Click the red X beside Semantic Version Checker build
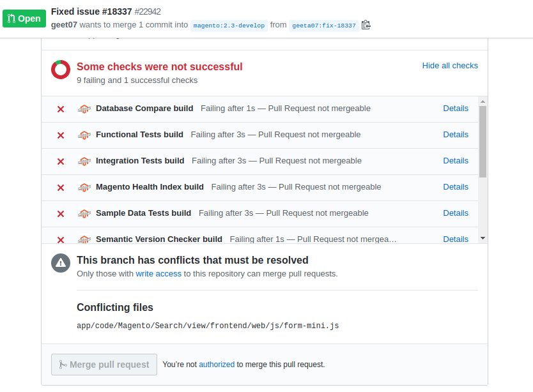This screenshot has width=533, height=392. 61,239
